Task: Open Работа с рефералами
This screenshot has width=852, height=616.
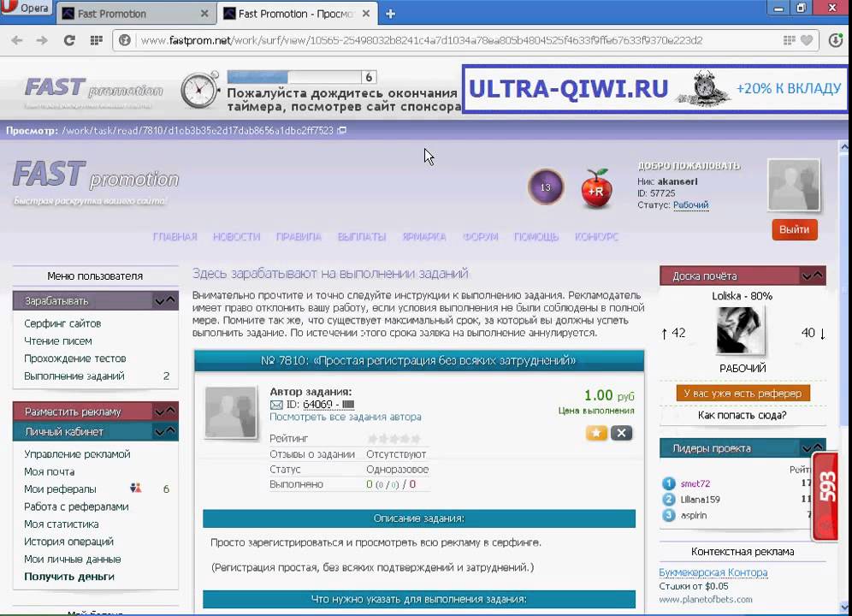Action: (77, 506)
